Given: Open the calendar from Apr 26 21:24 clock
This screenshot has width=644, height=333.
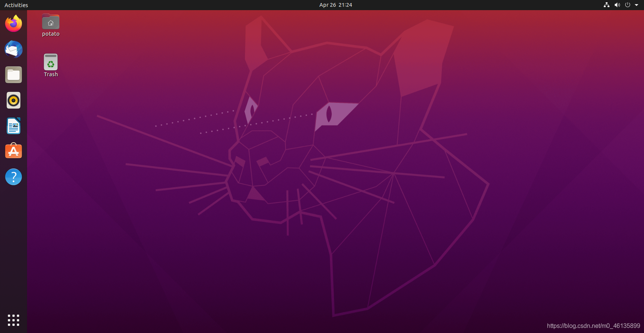Looking at the screenshot, I should click(336, 5).
